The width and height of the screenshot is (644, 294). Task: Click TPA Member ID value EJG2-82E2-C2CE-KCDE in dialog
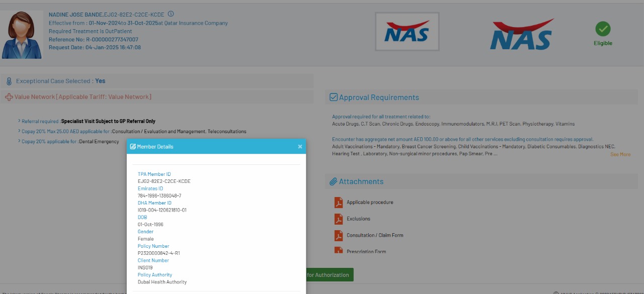pyautogui.click(x=164, y=181)
